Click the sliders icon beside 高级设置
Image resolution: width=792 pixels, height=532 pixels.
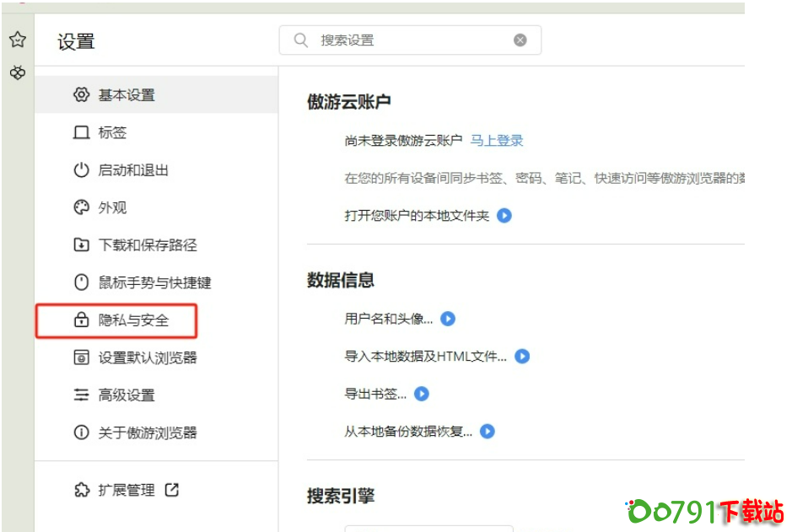[81, 395]
